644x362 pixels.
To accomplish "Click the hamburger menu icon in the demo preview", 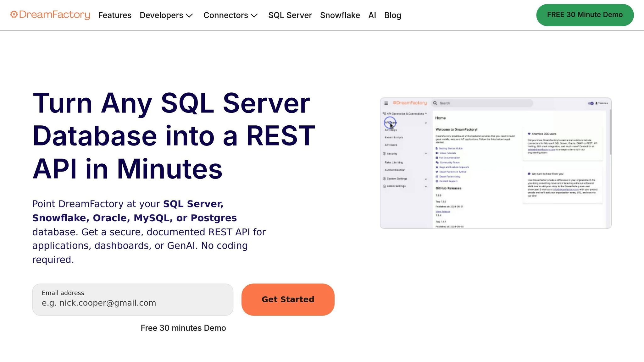I will pos(386,103).
